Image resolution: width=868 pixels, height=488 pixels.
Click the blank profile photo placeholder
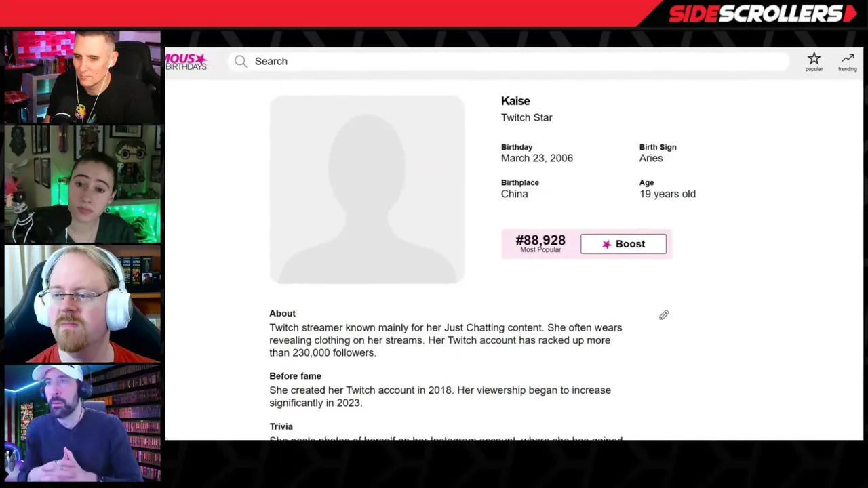tap(367, 189)
